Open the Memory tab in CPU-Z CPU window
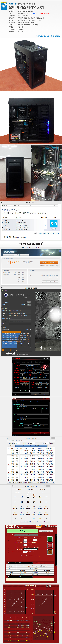The image size is (62, 644). [x=29, y=362]
